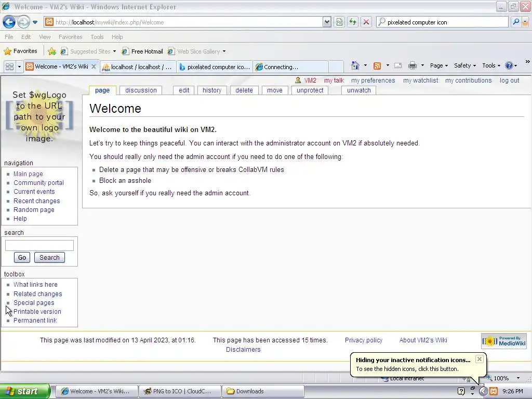Open the Windows start button
Image resolution: width=532 pixels, height=399 pixels.
(x=25, y=391)
